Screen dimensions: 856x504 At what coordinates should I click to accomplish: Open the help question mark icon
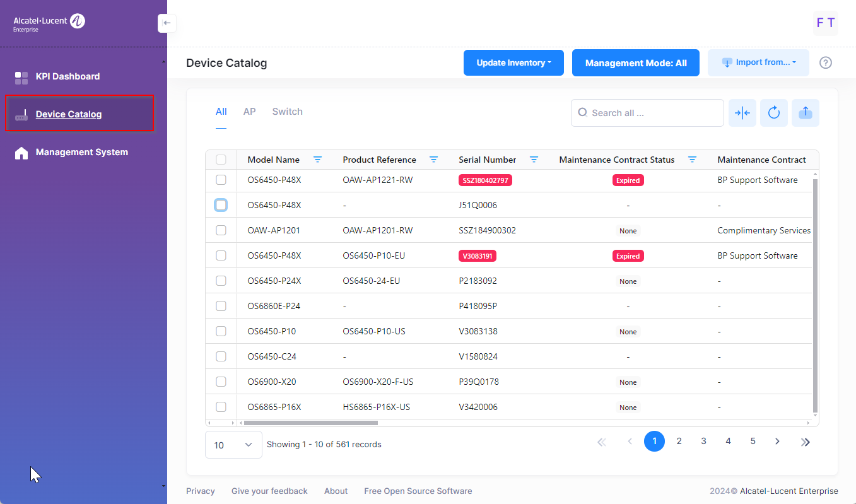(x=825, y=62)
